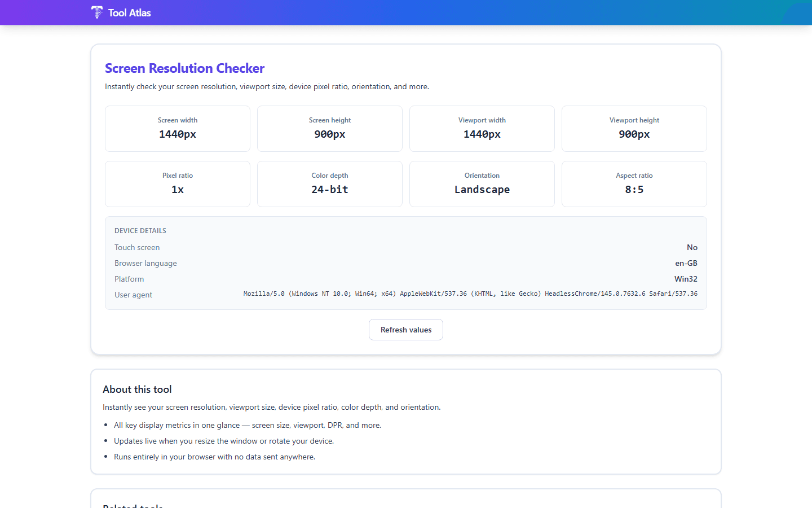812x508 pixels.
Task: Select the Pixel ratio card showing 1x
Action: [x=177, y=184]
